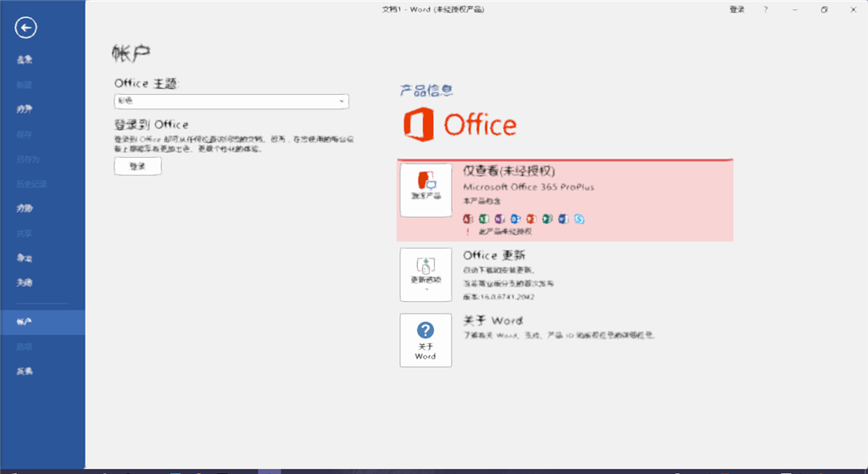Open the 信息 (Info) page, first sidebar item
868x474 pixels.
[25, 60]
